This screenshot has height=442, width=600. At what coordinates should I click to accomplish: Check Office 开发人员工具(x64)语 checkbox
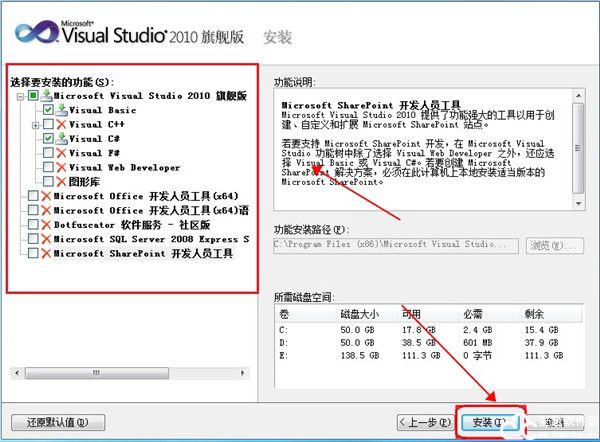[33, 210]
